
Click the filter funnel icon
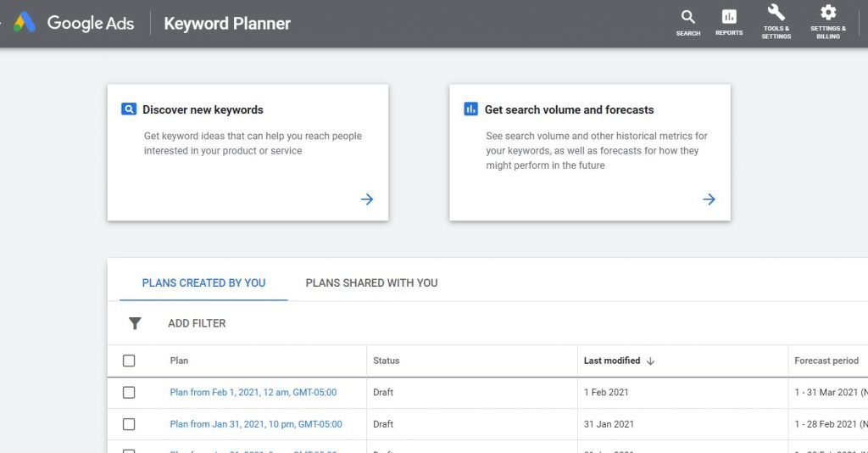(135, 323)
